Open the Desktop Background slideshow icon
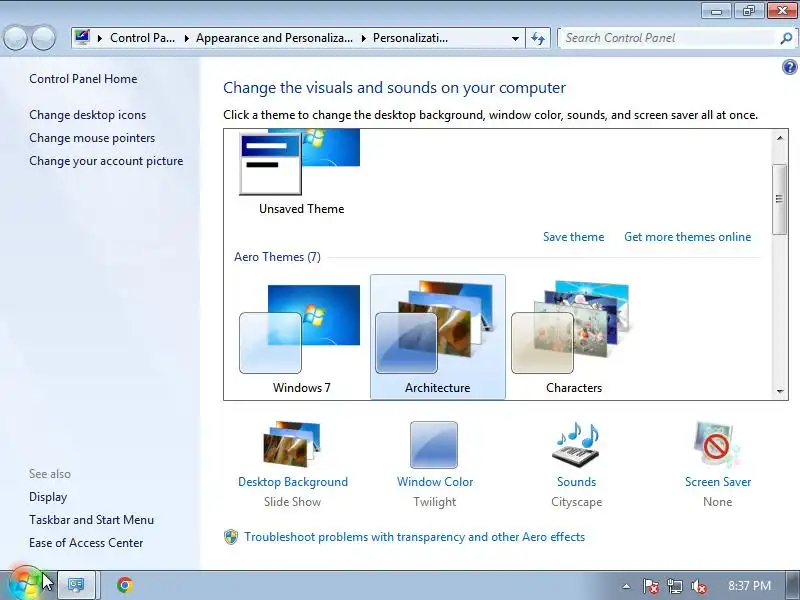800x600 pixels. click(292, 444)
